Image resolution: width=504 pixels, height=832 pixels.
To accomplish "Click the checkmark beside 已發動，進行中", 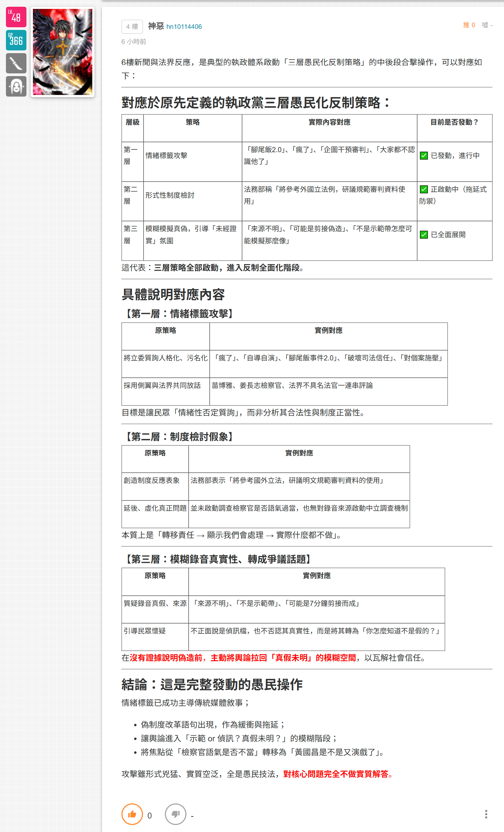I will coord(424,156).
